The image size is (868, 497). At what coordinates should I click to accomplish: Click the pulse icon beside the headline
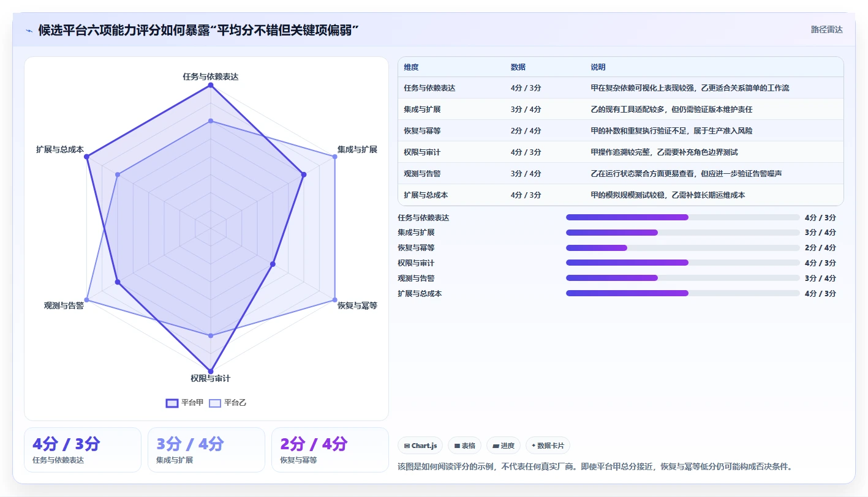pyautogui.click(x=29, y=31)
